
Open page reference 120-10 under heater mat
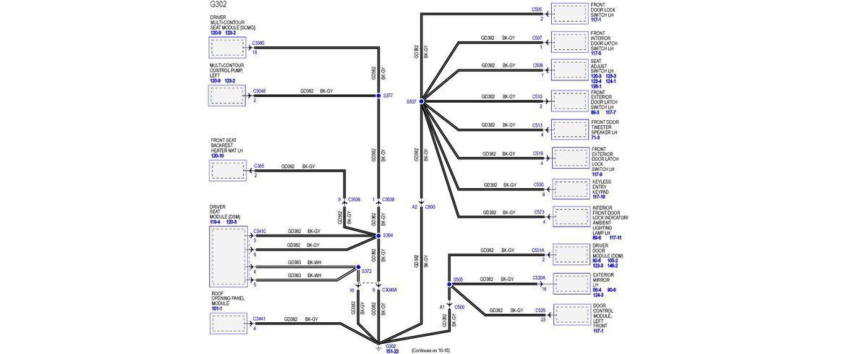217,156
